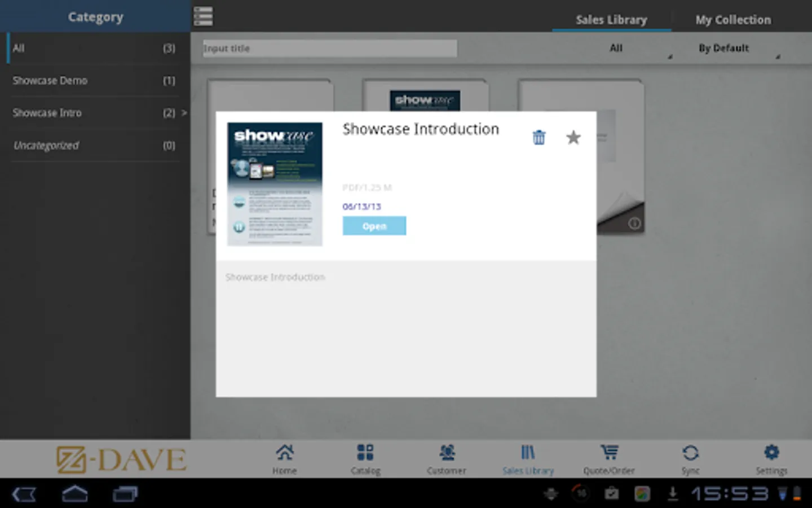The image size is (812, 508).
Task: Switch to the Sales Library tab
Action: pyautogui.click(x=611, y=20)
